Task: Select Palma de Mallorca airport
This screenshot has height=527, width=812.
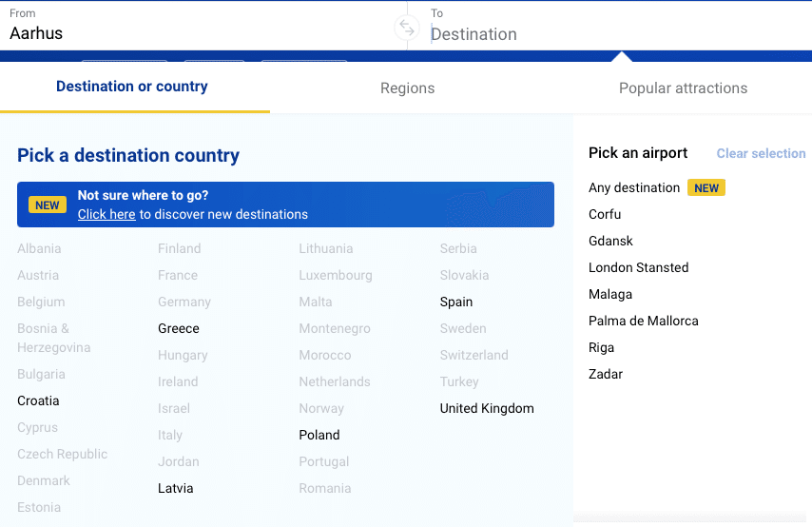Action: 643,321
